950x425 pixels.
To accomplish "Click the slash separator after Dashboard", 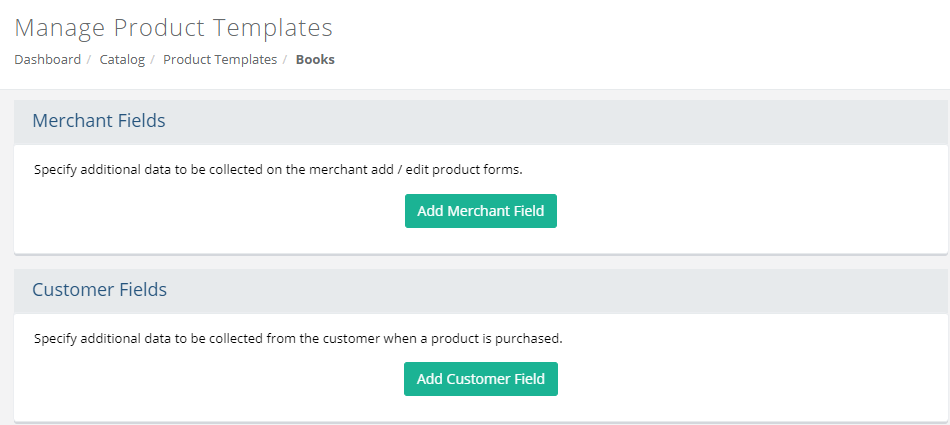I will pyautogui.click(x=89, y=59).
